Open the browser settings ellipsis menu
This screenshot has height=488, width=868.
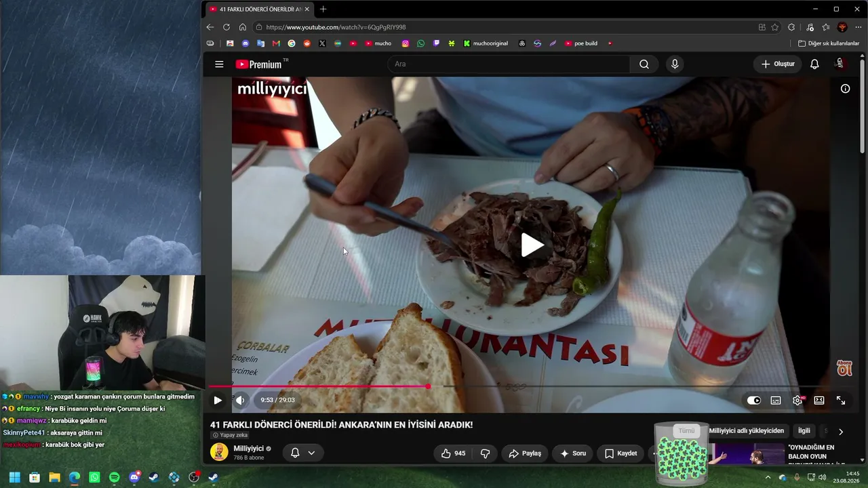point(859,27)
